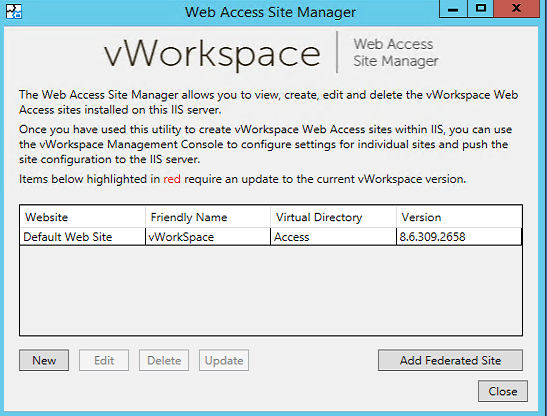Screen dimensions: 547x416
Task: Click the New button
Action: tap(44, 360)
